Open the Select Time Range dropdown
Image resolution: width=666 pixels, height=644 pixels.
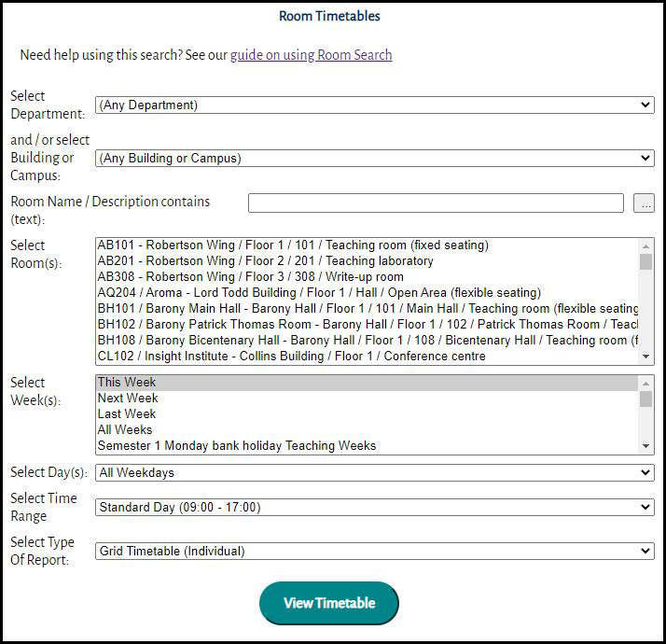point(374,508)
